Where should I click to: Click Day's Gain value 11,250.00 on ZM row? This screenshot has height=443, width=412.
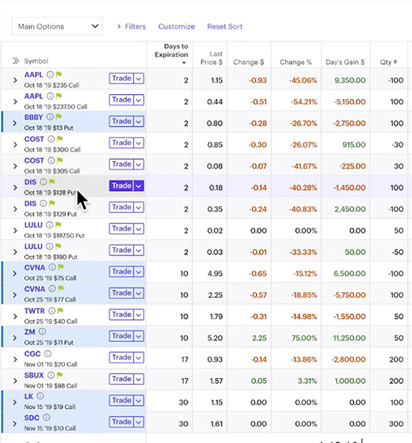coord(349,338)
